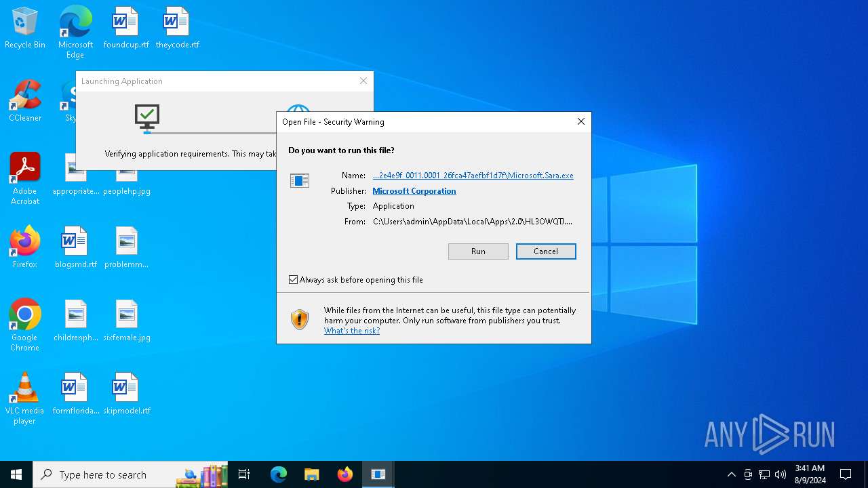The height and width of the screenshot is (488, 868).
Task: Click the security shield warning icon
Action: point(300,319)
